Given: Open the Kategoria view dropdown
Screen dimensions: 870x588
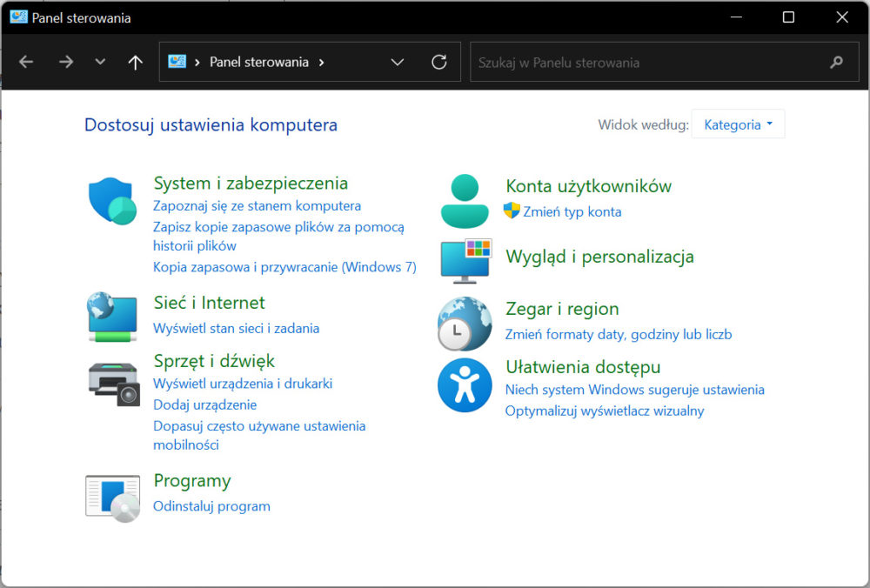Looking at the screenshot, I should [x=738, y=124].
